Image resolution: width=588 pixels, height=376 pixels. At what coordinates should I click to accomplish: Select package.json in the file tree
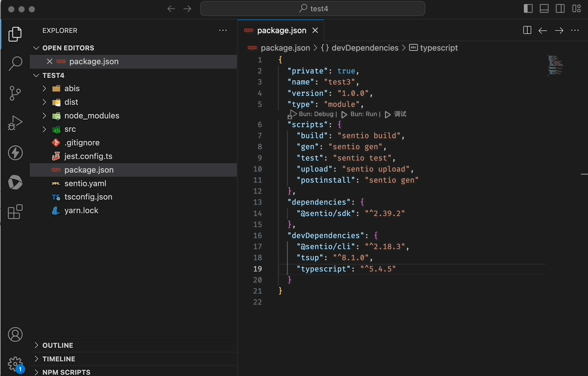(133, 170)
